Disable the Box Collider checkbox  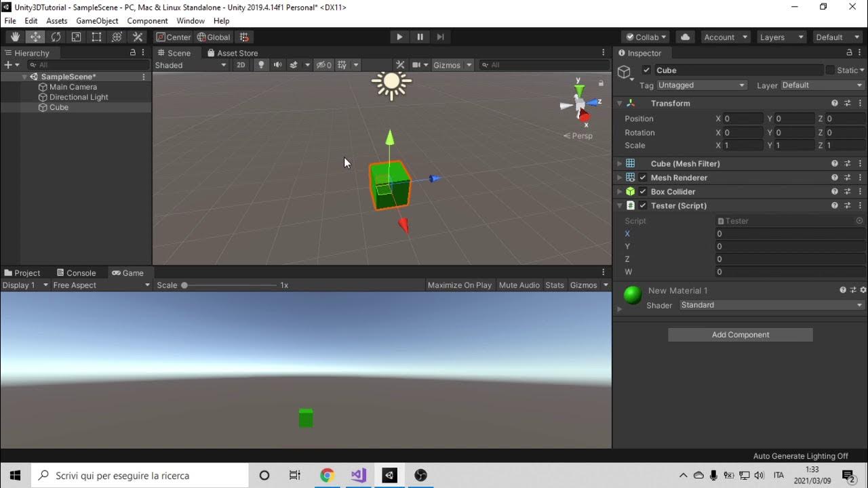click(643, 192)
